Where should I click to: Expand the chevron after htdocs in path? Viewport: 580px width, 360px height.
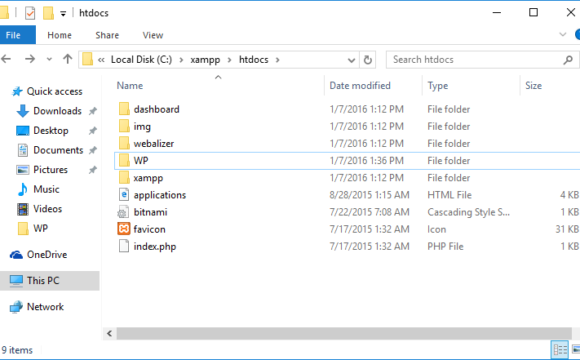pyautogui.click(x=277, y=60)
